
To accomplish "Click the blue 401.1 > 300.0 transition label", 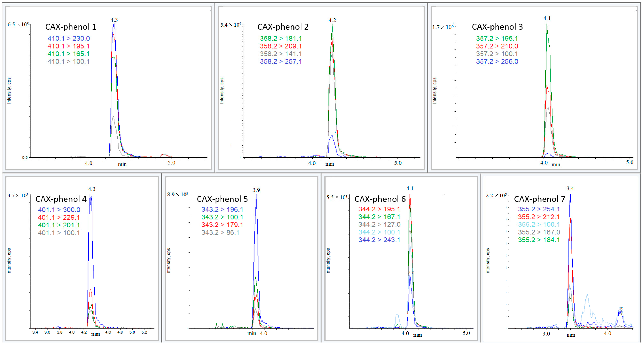I will [x=59, y=210].
